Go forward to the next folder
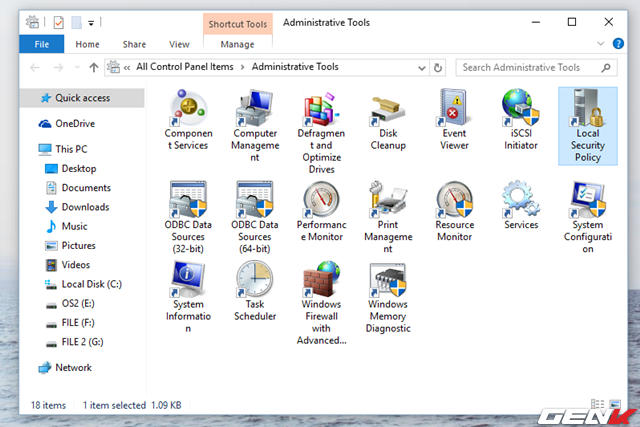 click(58, 67)
